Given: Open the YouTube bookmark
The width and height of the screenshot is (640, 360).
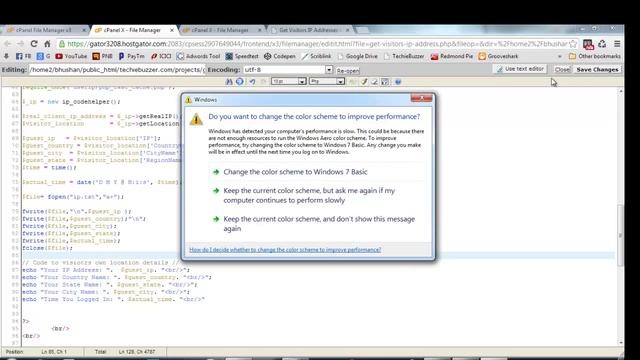Looking at the screenshot, I should [x=71, y=56].
